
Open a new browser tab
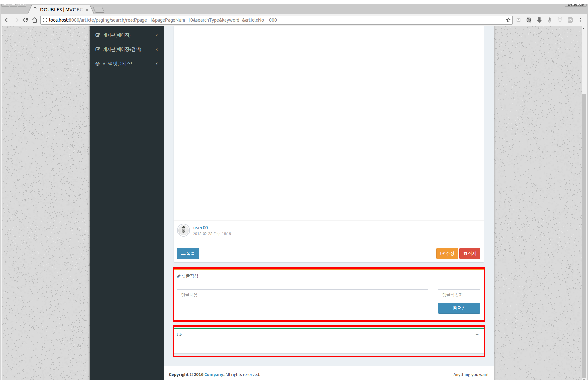point(99,10)
